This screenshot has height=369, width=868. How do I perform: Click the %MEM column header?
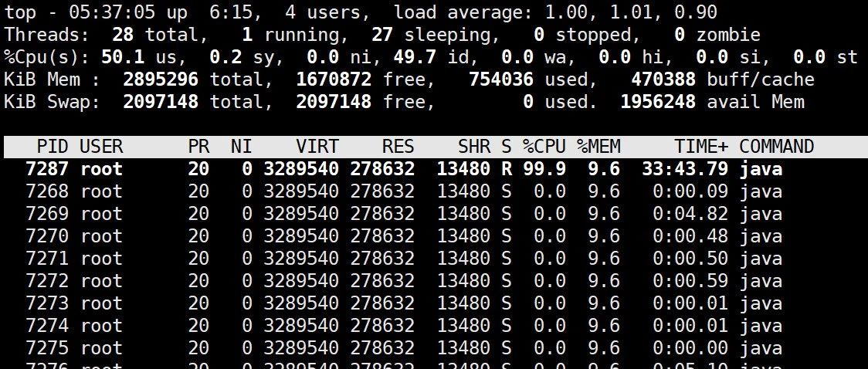pos(598,147)
